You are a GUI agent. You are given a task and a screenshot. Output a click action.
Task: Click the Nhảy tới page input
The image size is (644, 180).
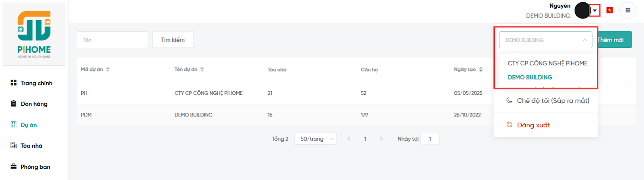click(429, 139)
